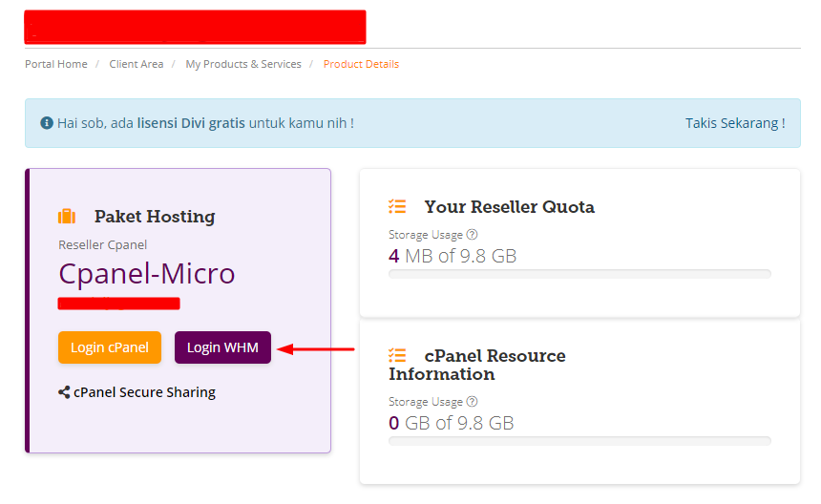This screenshot has height=504, width=821.
Task: Open the cPanel Secure Sharing link
Action: coord(144,392)
